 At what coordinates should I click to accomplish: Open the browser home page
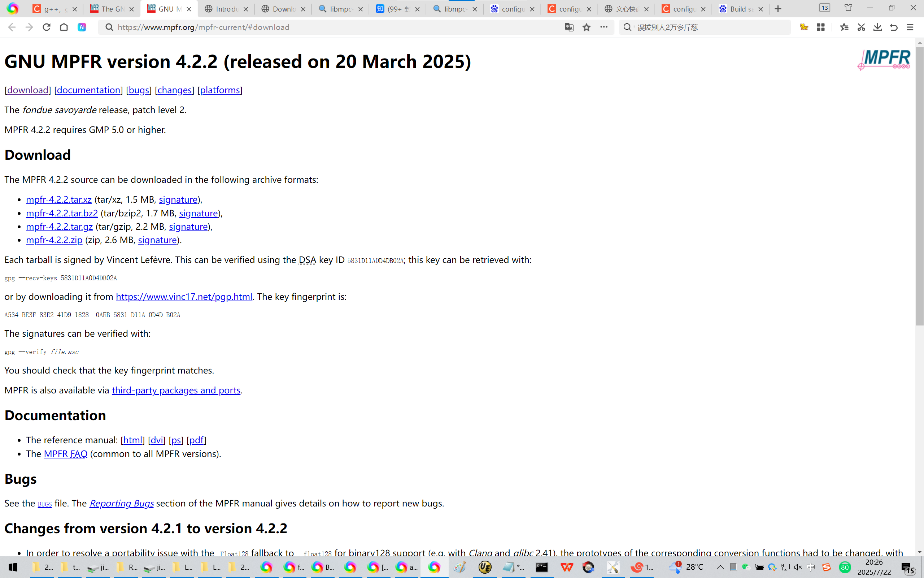coord(64,27)
